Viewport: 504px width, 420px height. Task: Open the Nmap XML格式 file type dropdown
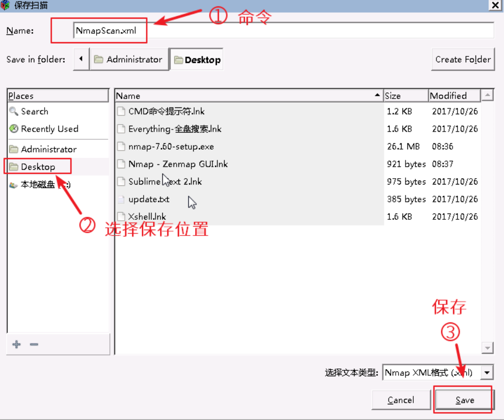pyautogui.click(x=437, y=372)
